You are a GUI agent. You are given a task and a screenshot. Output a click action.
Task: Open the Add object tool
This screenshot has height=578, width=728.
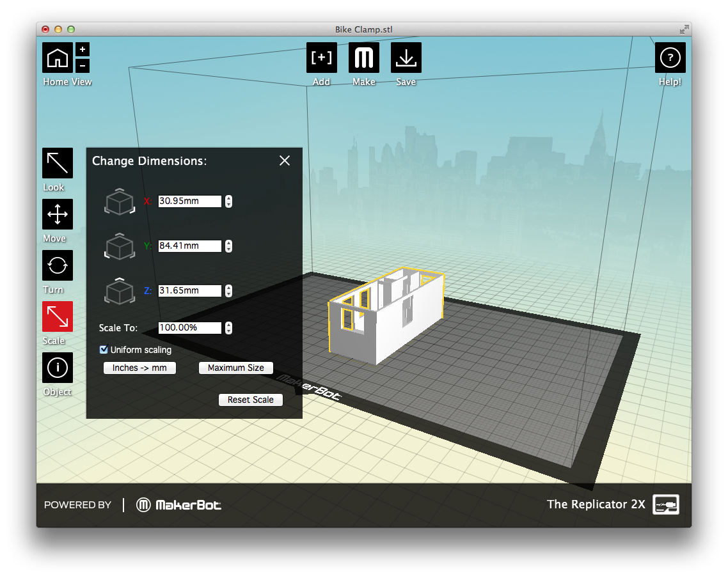pos(321,57)
